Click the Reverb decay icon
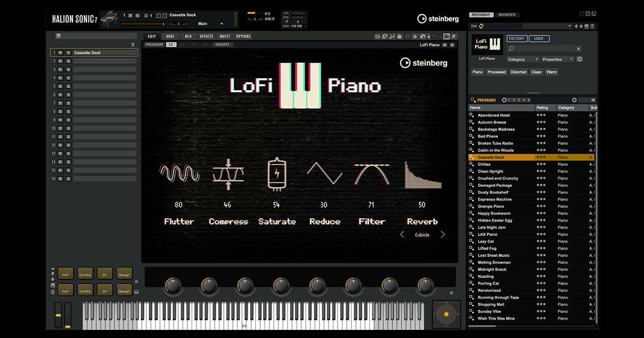Screen dimensions: 644x338 423,175
